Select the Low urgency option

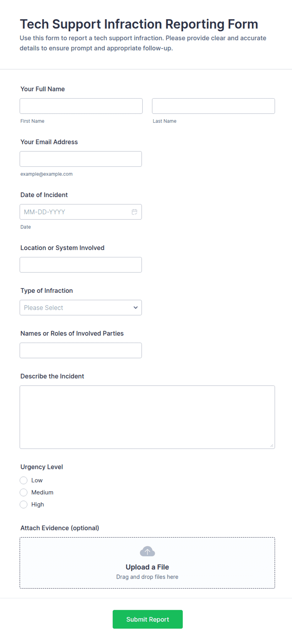click(x=24, y=480)
